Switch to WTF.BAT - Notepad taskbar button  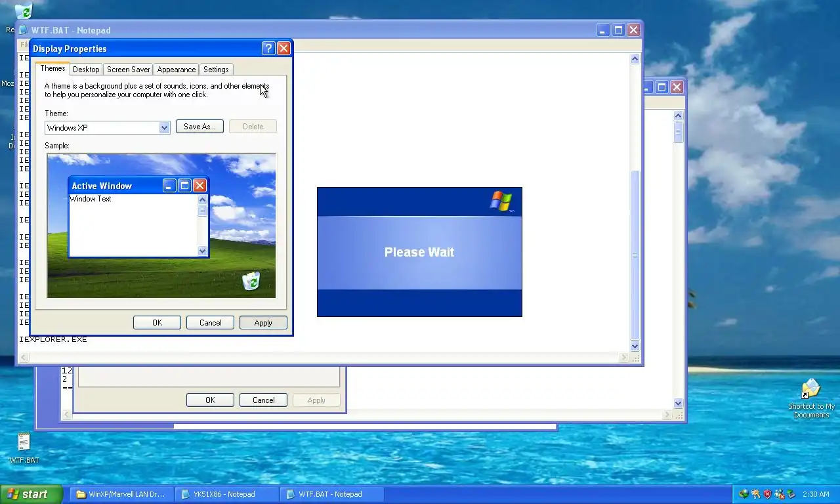331,494
